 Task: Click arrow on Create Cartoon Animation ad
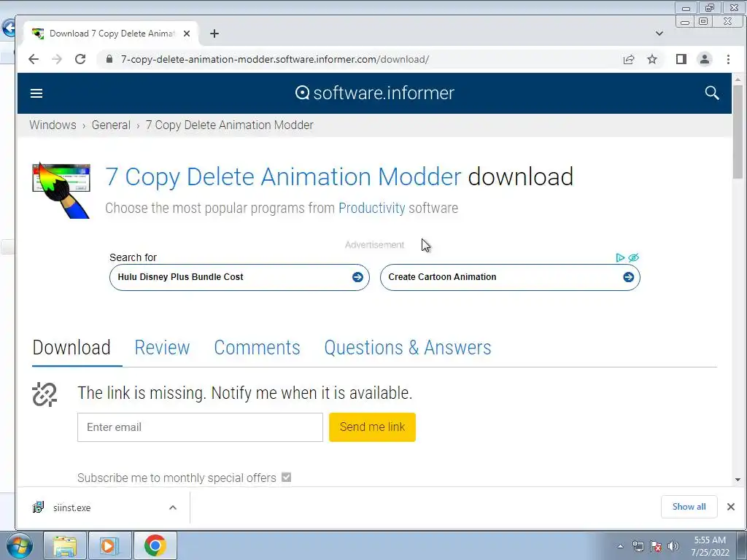pos(628,277)
